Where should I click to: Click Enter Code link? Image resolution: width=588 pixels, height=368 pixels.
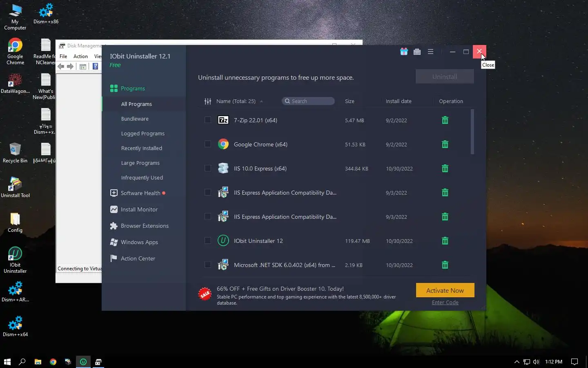click(x=445, y=302)
